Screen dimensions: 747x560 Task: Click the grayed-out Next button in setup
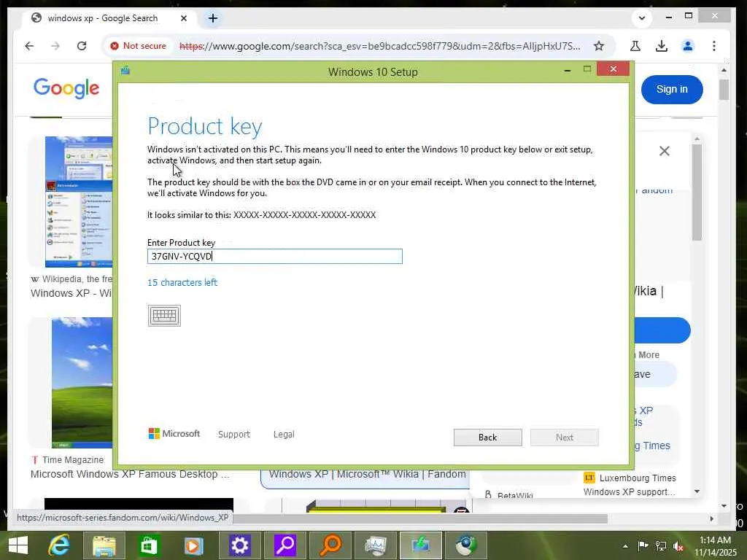[x=565, y=437]
